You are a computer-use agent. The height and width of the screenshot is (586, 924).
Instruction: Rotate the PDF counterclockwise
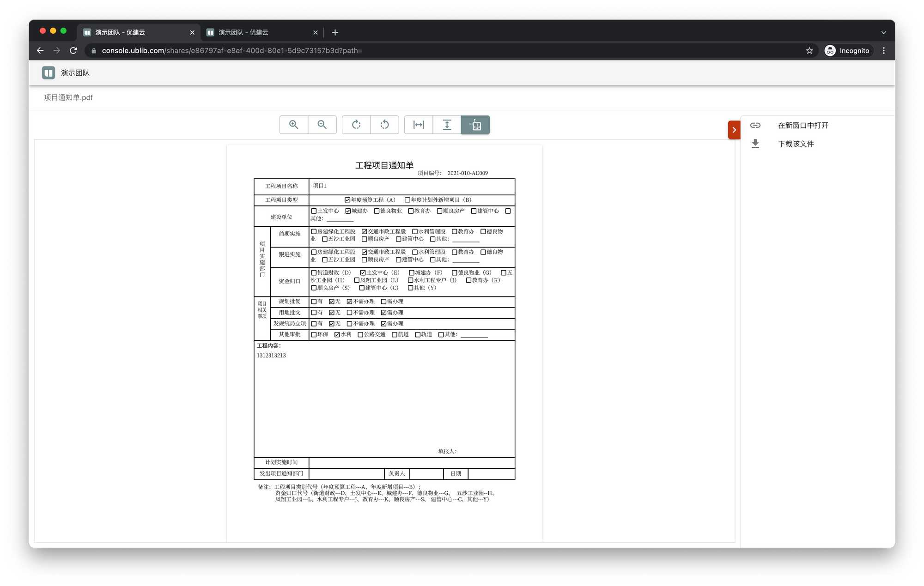point(384,125)
